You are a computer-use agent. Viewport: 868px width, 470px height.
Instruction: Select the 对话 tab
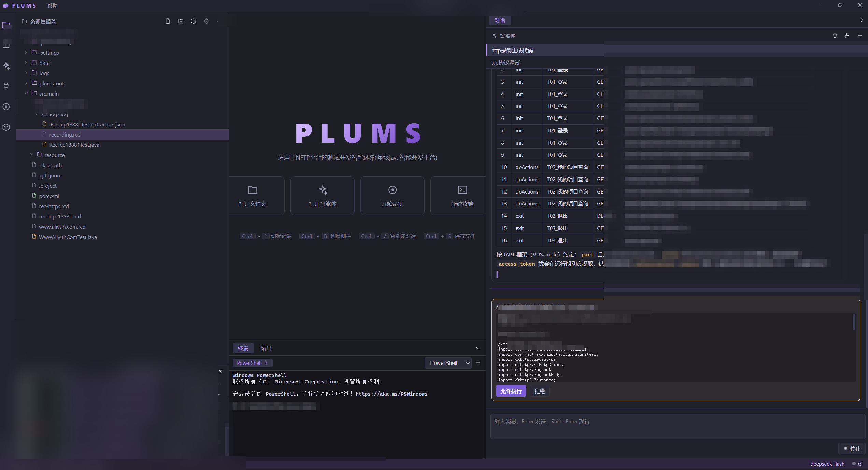(500, 20)
